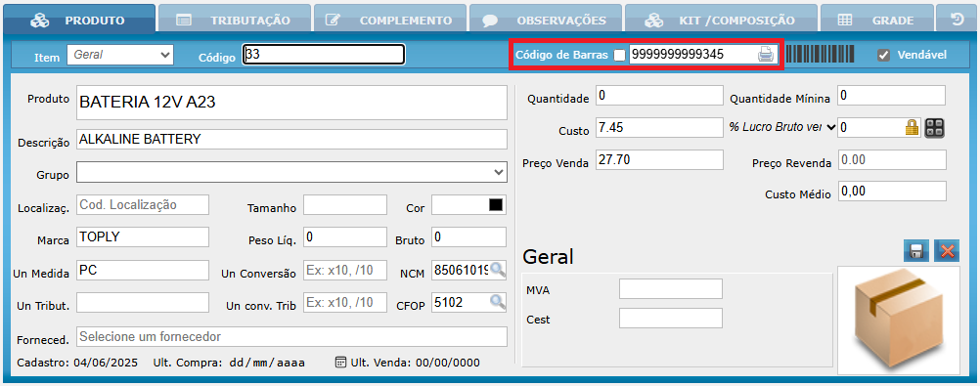Screen dimensions: 980x386
Task: Open the calculator grid icon beside lock
Action: pyautogui.click(x=934, y=128)
